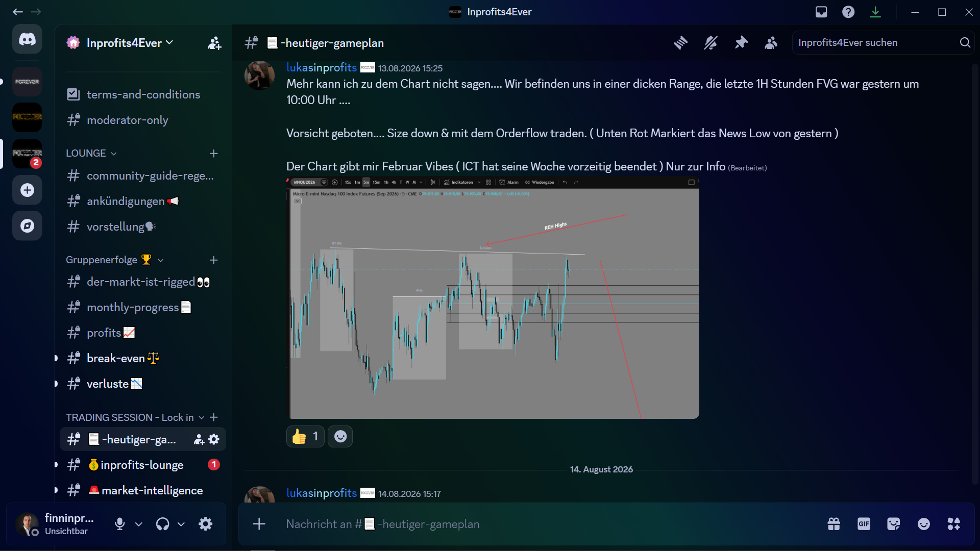Switch to the profits channel

click(x=142, y=333)
